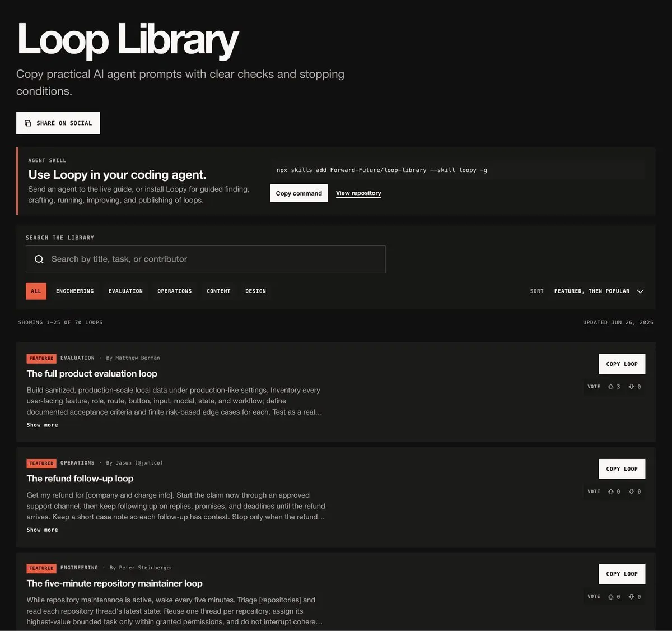Click the 'Agent Skill' label

tap(47, 160)
